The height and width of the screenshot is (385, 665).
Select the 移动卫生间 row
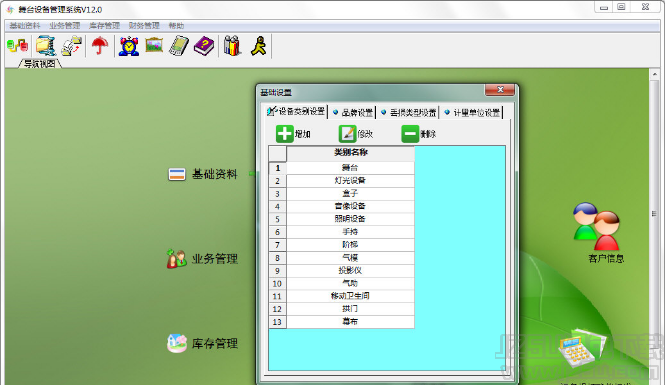click(350, 296)
